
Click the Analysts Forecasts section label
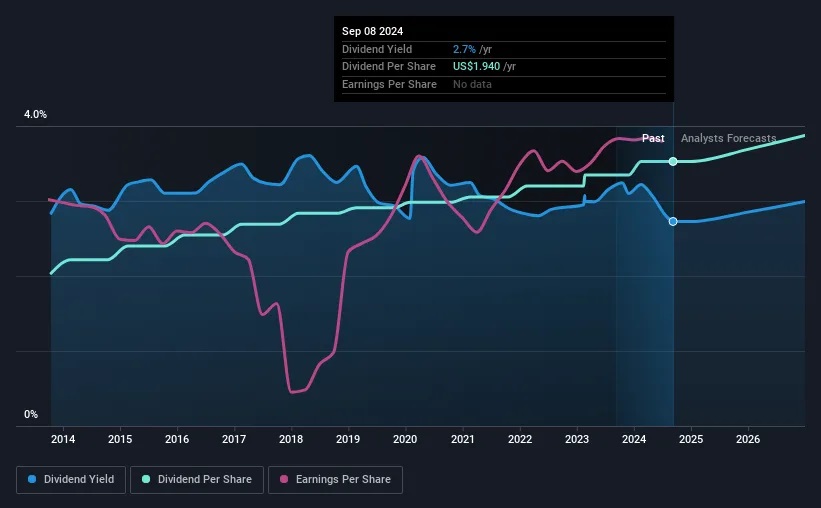(x=728, y=139)
